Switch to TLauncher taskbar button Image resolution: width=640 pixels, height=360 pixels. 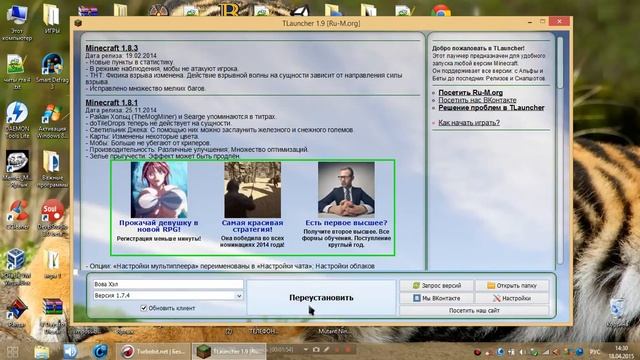229,351
